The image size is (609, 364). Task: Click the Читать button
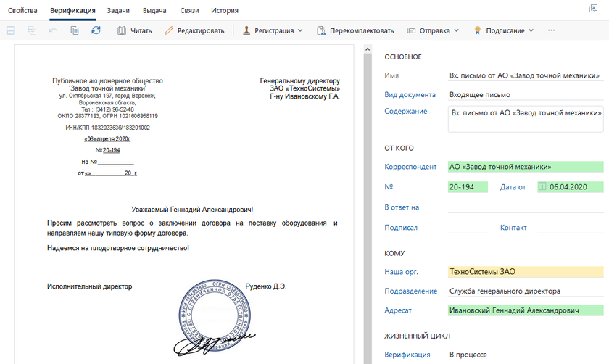[x=134, y=30]
